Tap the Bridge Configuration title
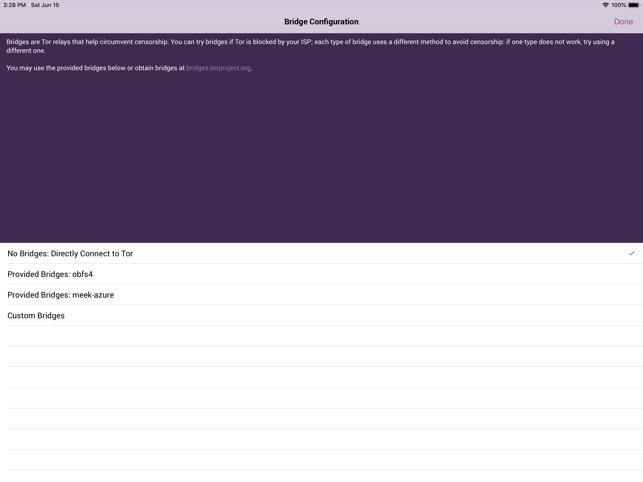643x482 pixels. coord(322,22)
